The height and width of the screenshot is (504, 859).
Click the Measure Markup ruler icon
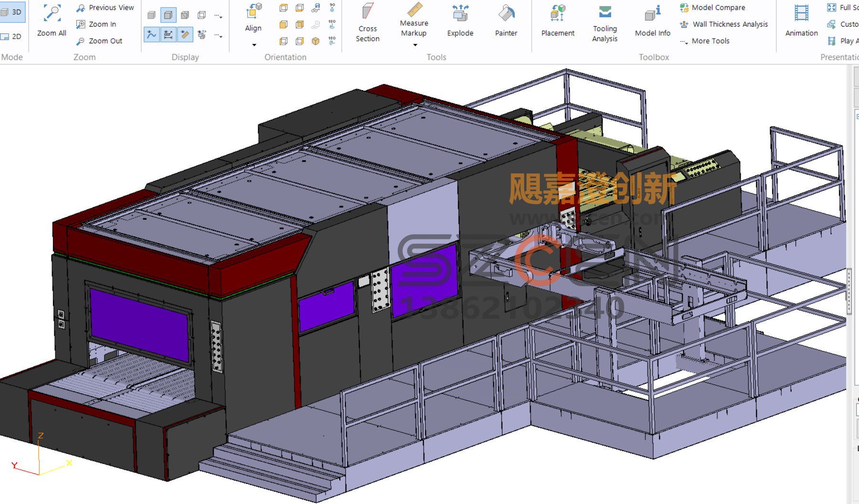(x=414, y=10)
